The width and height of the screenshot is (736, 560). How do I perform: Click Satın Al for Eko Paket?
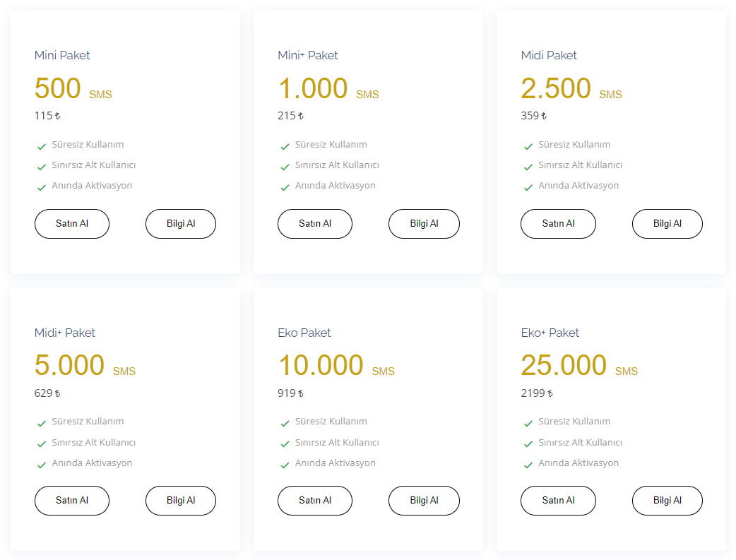(315, 501)
